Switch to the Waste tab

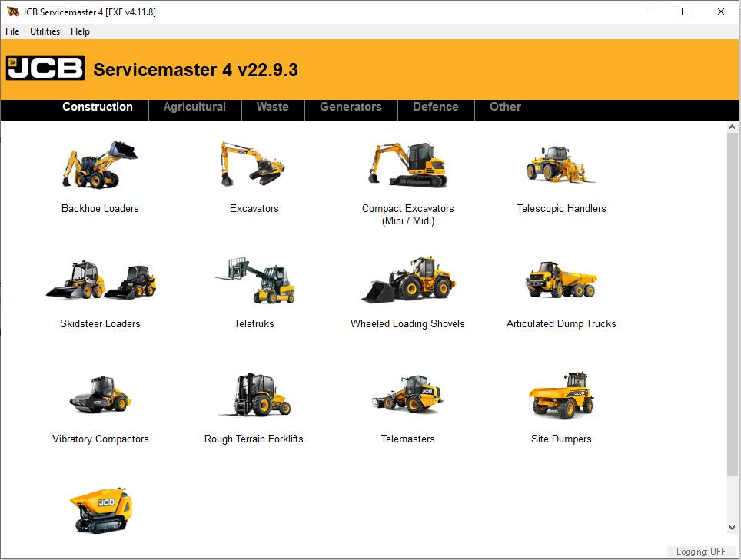click(x=273, y=107)
